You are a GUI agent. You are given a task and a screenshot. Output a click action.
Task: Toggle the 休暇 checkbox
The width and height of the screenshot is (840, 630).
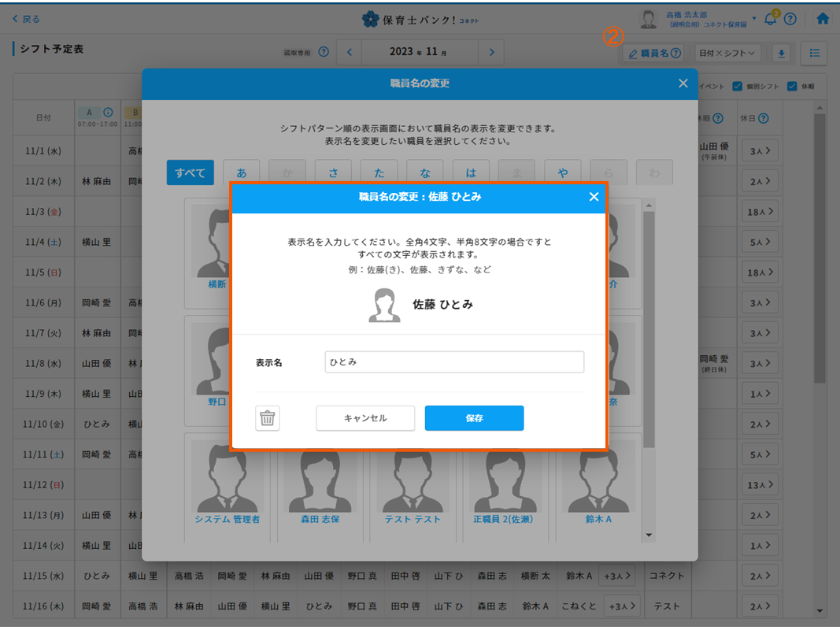(792, 87)
